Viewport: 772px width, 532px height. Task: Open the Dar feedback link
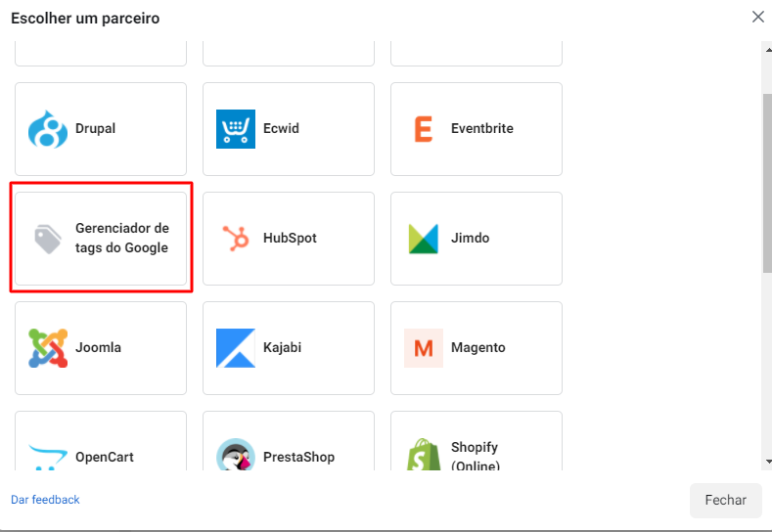tap(45, 500)
